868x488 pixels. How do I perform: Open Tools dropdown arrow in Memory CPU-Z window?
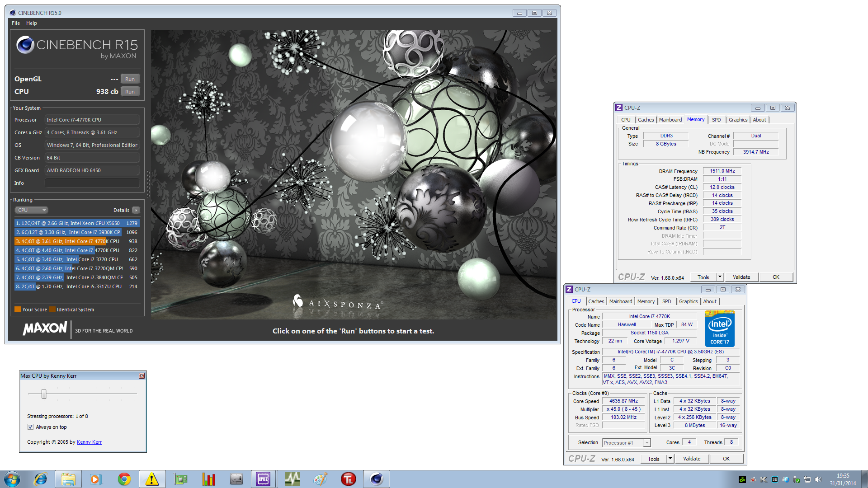click(x=720, y=277)
